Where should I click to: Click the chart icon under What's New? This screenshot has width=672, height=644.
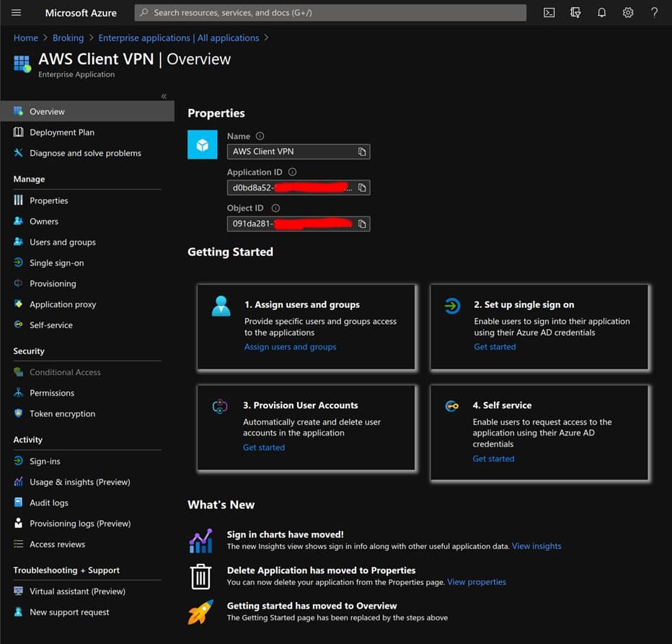pos(200,541)
